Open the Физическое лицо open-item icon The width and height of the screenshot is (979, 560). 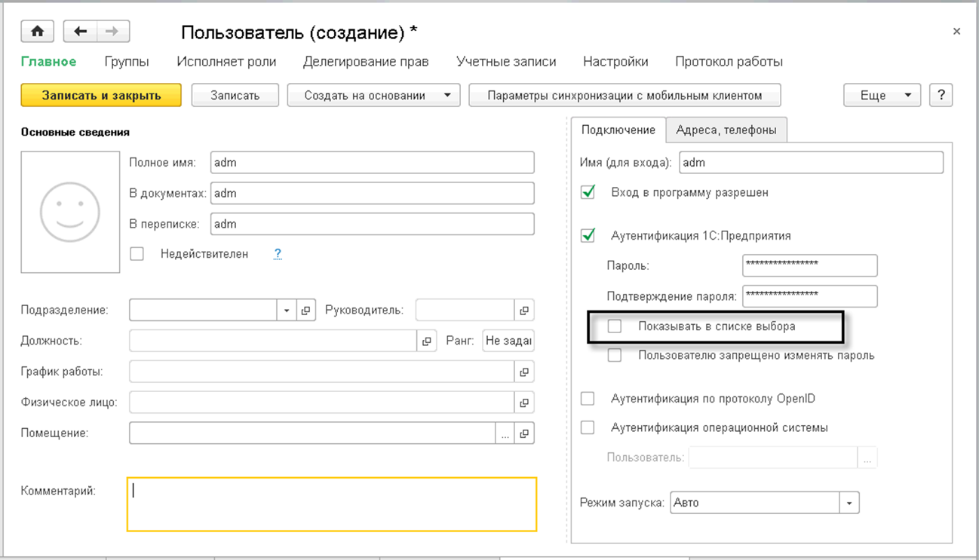(524, 402)
